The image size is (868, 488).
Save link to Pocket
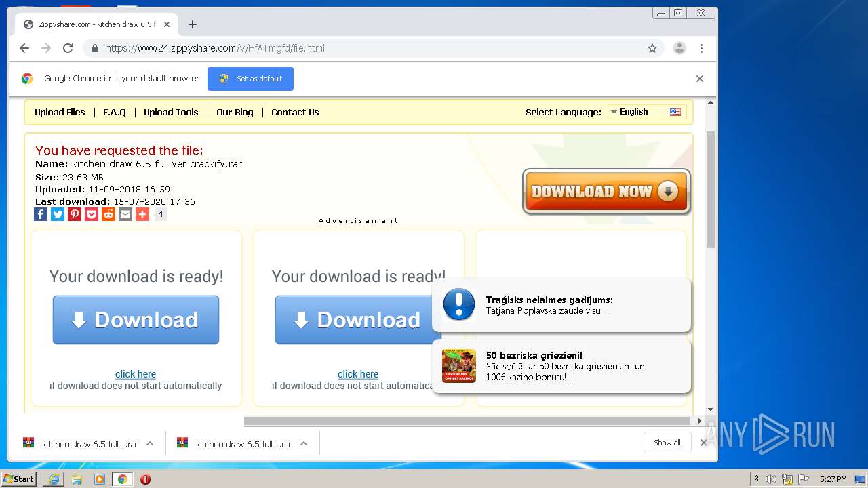[x=92, y=214]
